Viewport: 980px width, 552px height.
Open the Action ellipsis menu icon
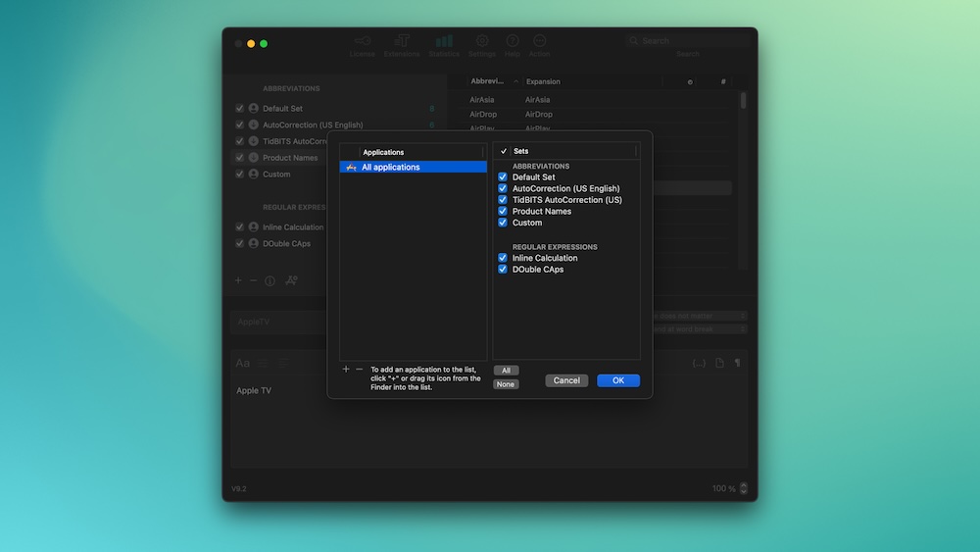tap(539, 41)
